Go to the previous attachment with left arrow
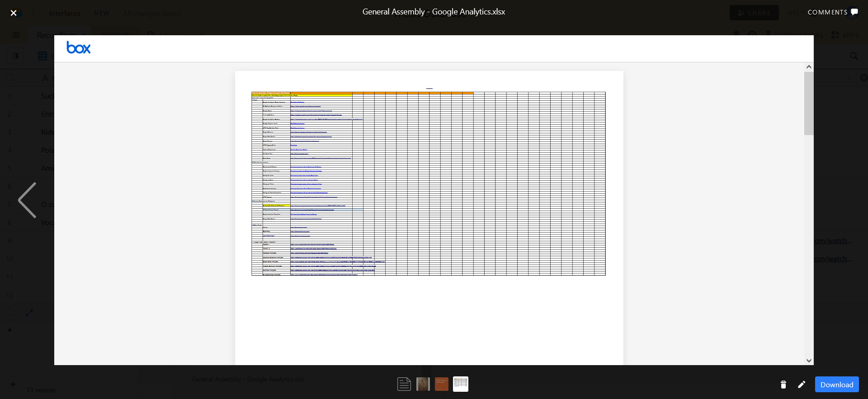 tap(27, 200)
